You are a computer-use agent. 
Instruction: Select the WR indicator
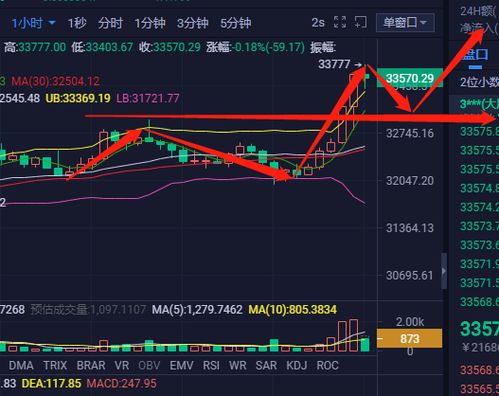[x=238, y=366]
